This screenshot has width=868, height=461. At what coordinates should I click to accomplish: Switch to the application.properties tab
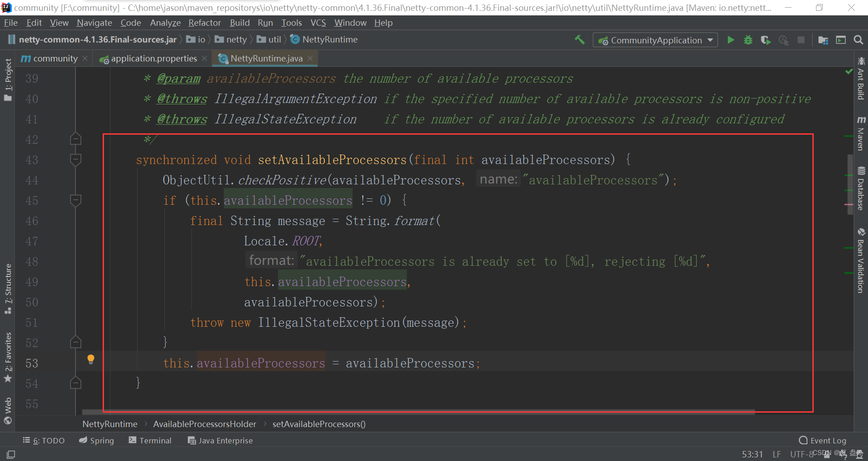(x=154, y=59)
